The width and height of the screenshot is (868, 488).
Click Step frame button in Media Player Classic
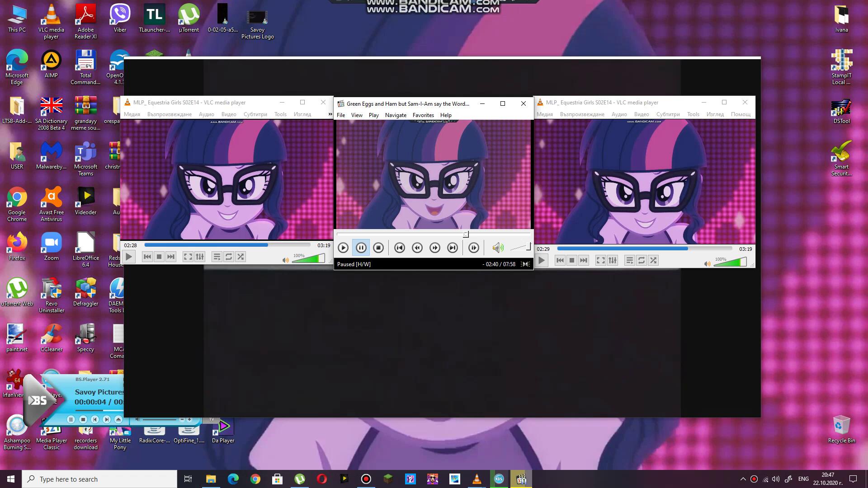pos(473,248)
